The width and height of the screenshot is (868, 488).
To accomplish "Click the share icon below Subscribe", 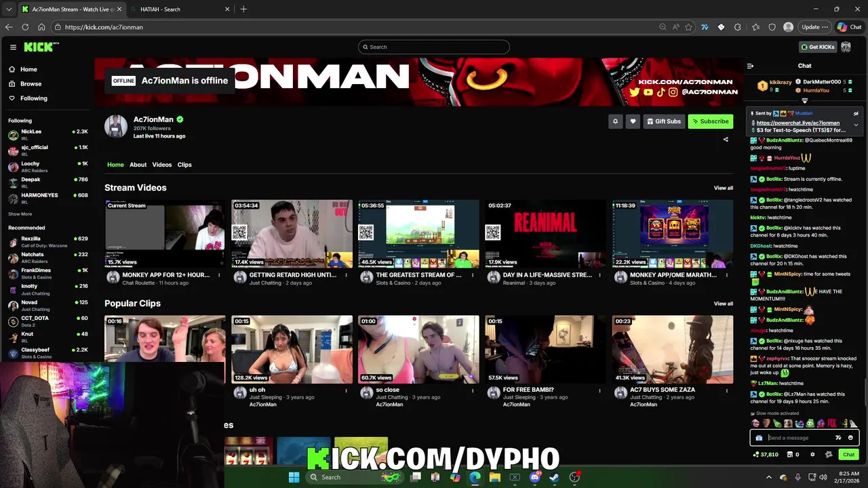I will 726,140.
